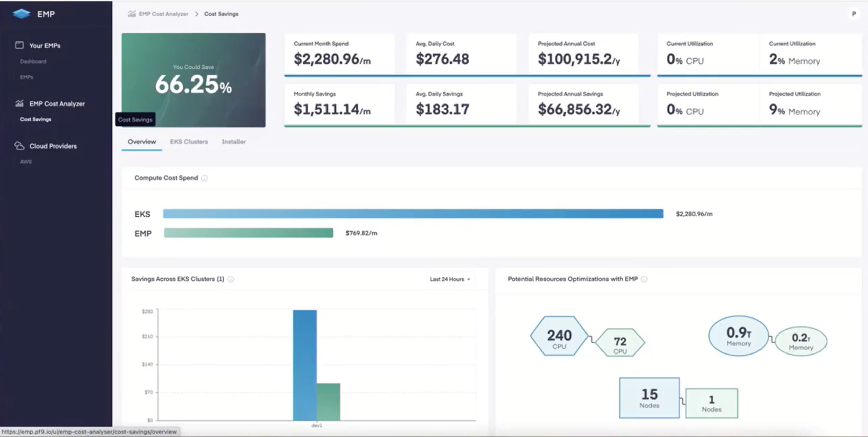Switch to the Overview tab

tap(142, 142)
